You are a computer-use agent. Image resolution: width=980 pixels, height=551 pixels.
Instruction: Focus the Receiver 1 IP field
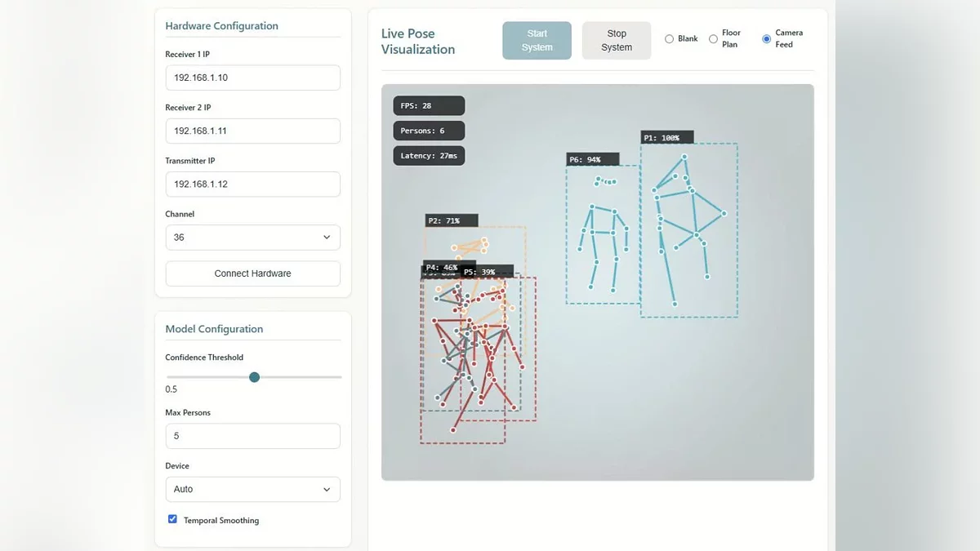252,78
